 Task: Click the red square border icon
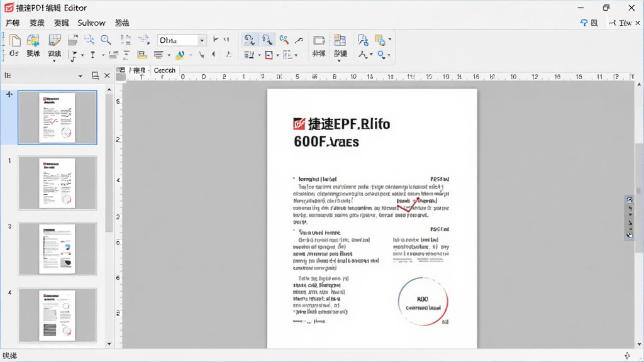coord(269,55)
